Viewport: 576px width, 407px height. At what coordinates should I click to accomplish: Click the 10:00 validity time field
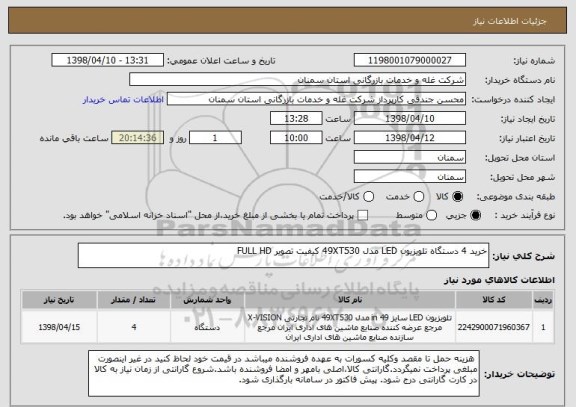click(x=296, y=138)
